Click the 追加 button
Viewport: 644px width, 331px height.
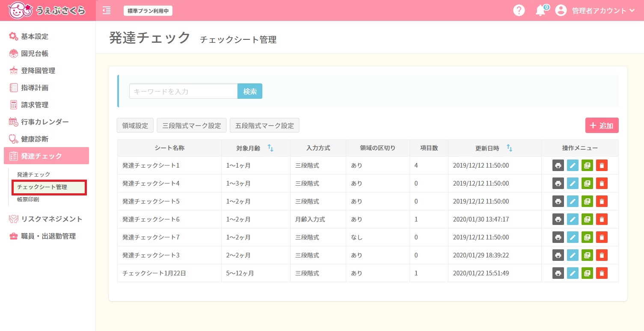tap(602, 126)
